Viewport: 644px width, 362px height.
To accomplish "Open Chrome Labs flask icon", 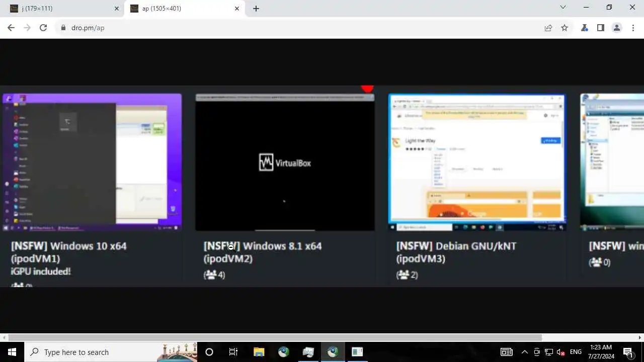I will [585, 28].
